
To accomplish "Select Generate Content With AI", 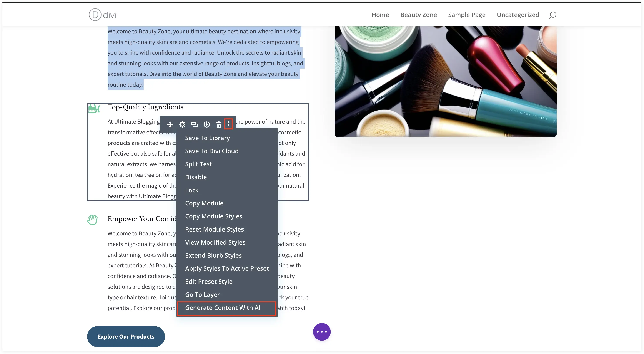I will click(223, 307).
